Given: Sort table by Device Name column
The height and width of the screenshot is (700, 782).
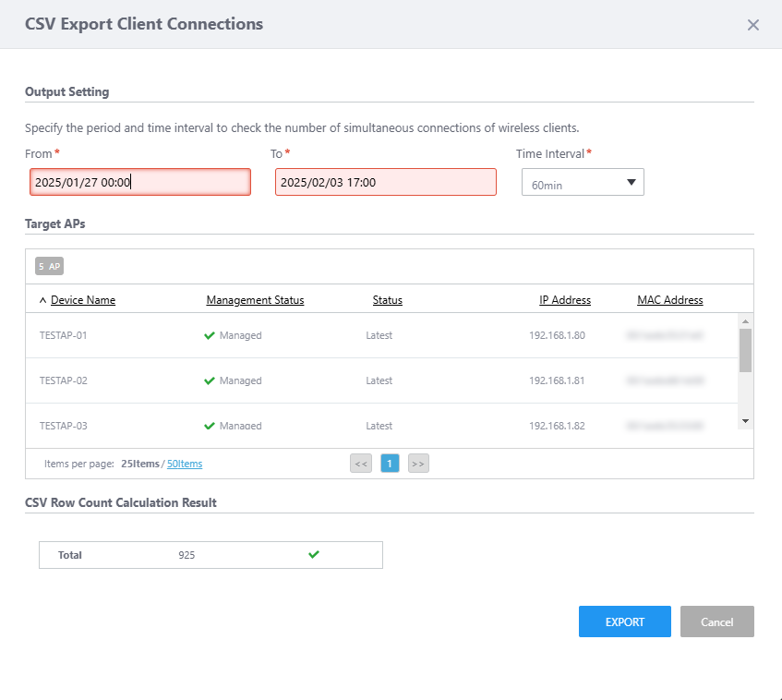Looking at the screenshot, I should tap(82, 300).
